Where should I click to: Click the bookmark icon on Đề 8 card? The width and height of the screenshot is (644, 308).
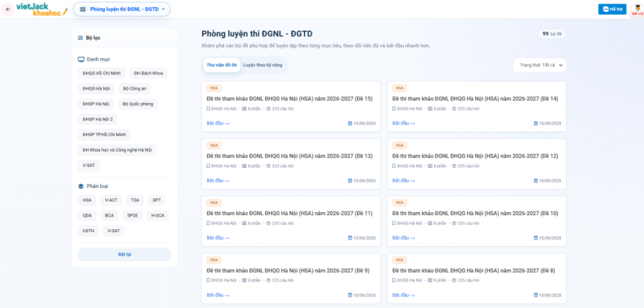click(x=394, y=280)
